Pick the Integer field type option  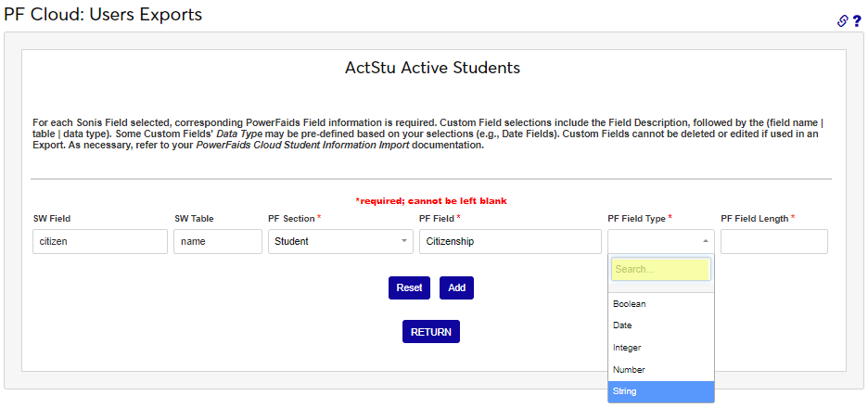(x=661, y=348)
